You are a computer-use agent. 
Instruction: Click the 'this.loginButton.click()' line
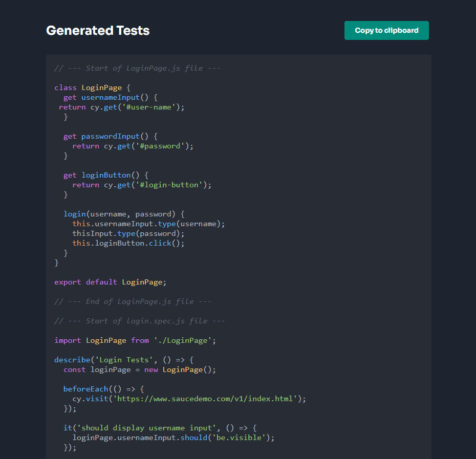tap(128, 243)
